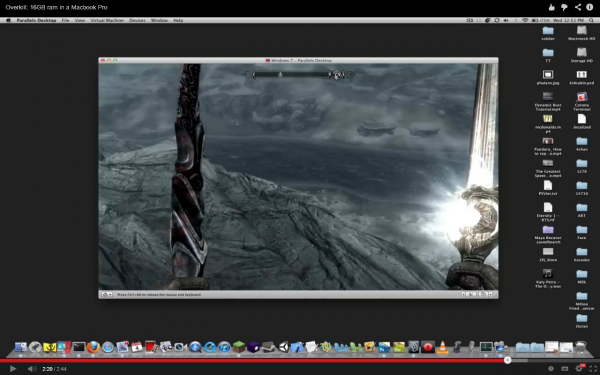Open Terminal from the Dock
The image size is (600, 375).
click(79, 347)
